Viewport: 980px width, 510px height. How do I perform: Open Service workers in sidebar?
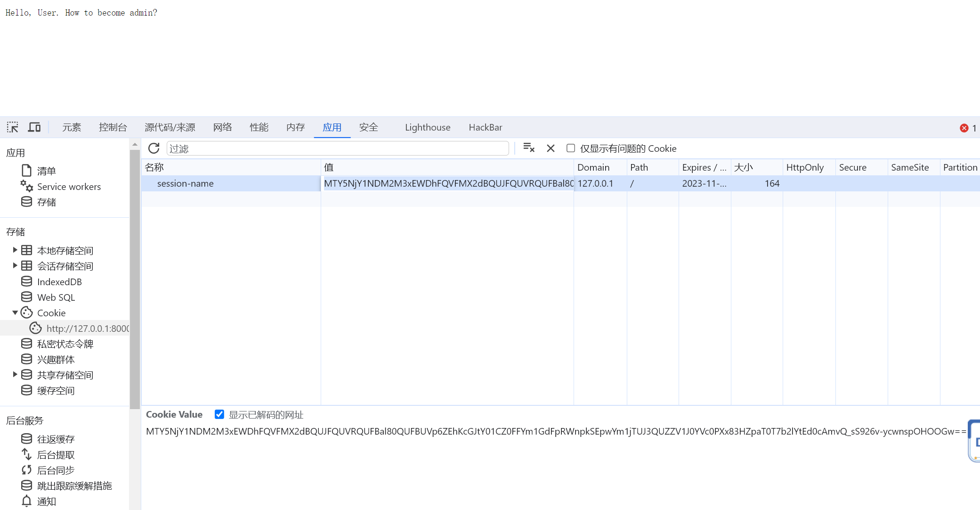[x=69, y=187]
